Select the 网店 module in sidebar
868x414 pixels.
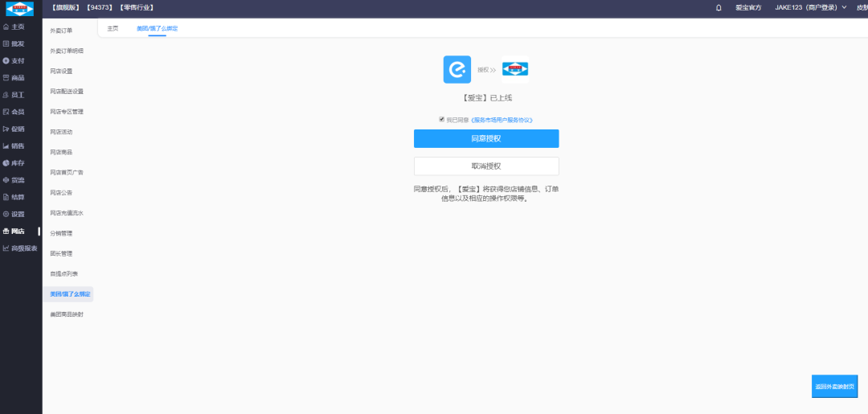coord(14,232)
